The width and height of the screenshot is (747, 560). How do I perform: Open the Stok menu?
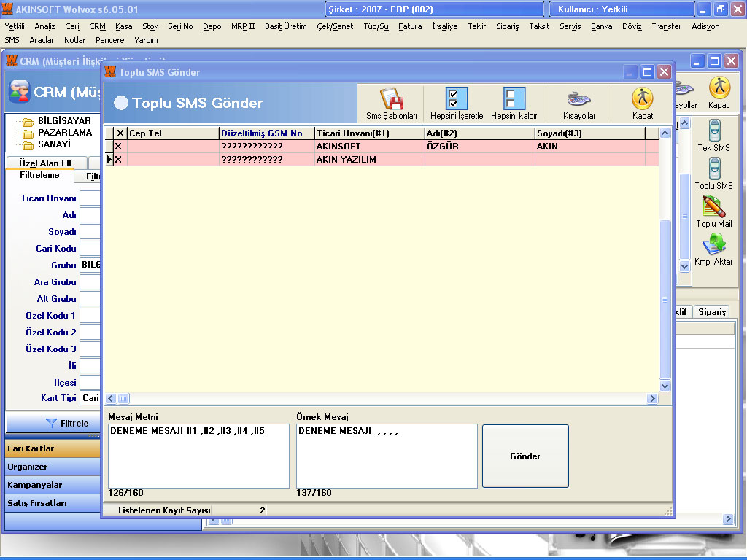pos(150,26)
